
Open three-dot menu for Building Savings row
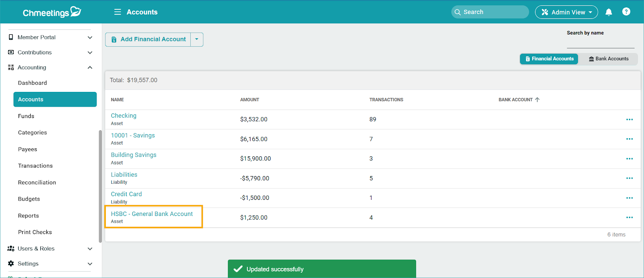point(629,159)
